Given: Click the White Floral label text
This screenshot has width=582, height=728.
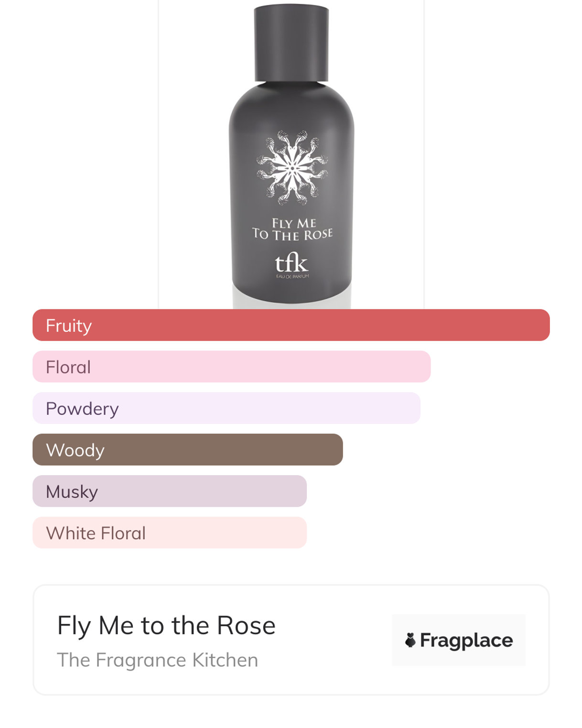Looking at the screenshot, I should click(96, 533).
